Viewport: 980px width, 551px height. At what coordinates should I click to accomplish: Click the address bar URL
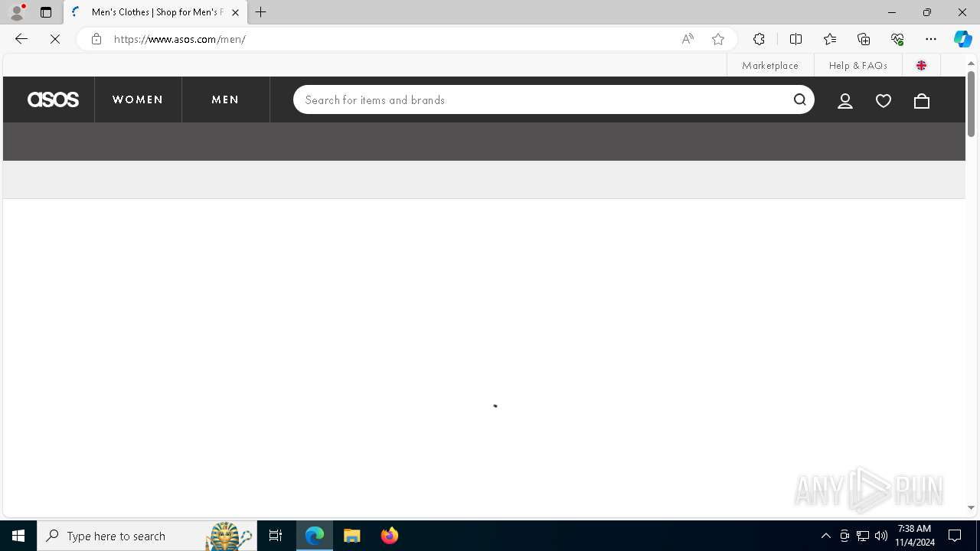(179, 39)
